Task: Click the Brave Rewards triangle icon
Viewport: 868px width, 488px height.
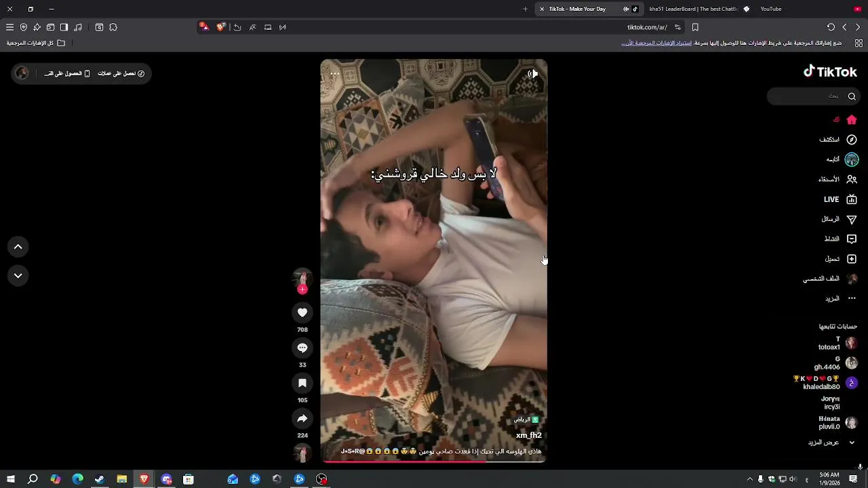Action: 204,27
